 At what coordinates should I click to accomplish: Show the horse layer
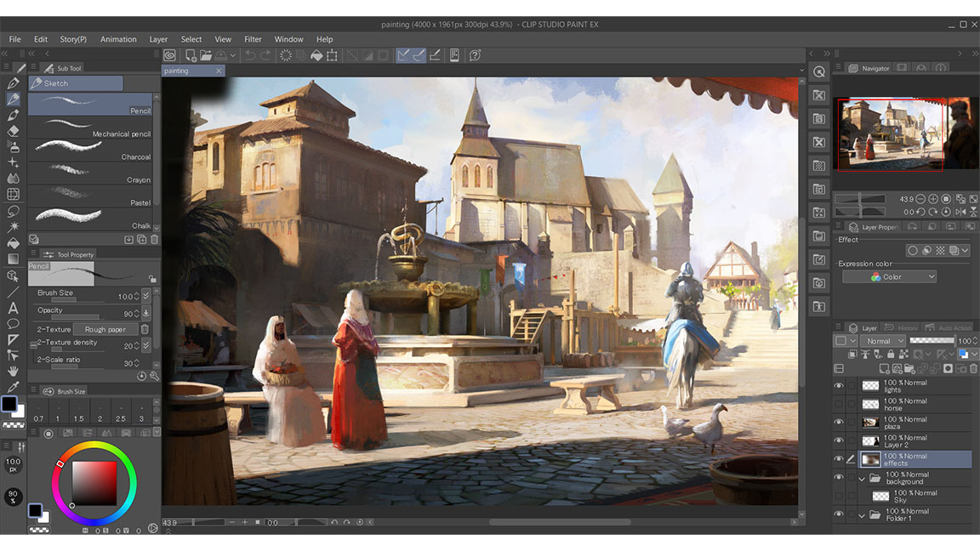tap(838, 404)
